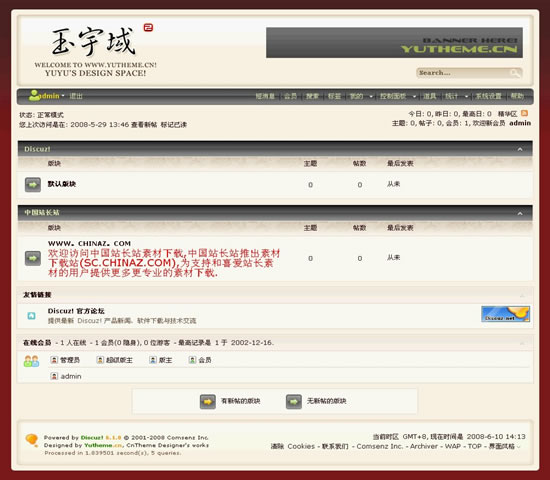Screen dimensions: 550x480
Task: Click the Discuz.net link logo
Action: point(505,314)
